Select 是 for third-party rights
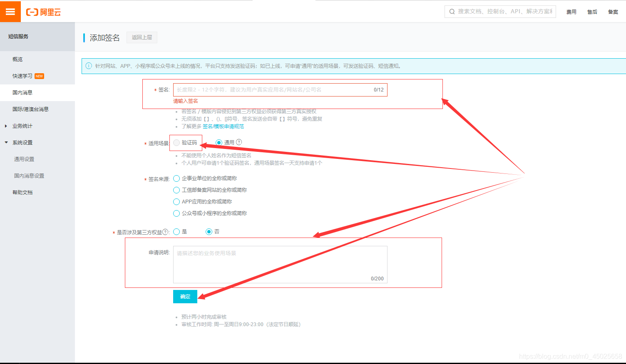626x364 pixels. pos(176,232)
